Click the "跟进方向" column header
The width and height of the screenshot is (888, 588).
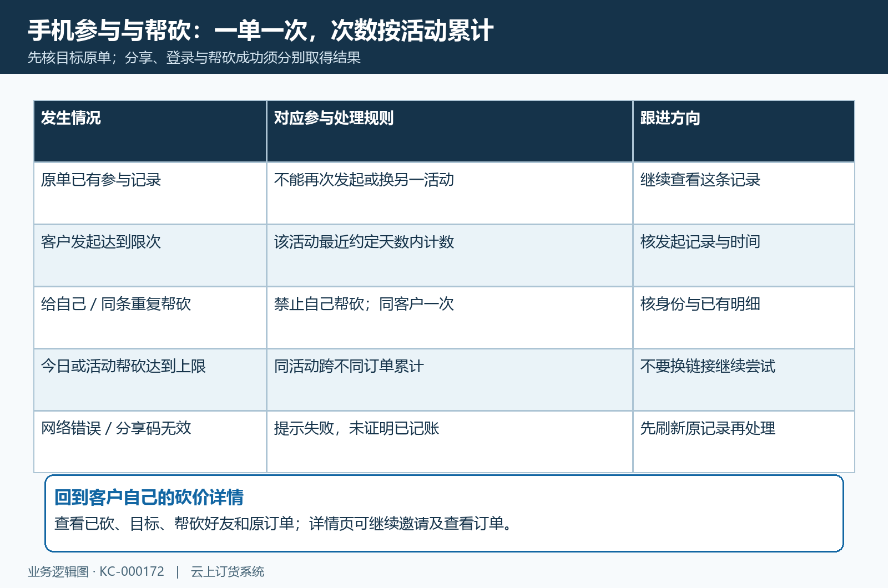pos(744,131)
